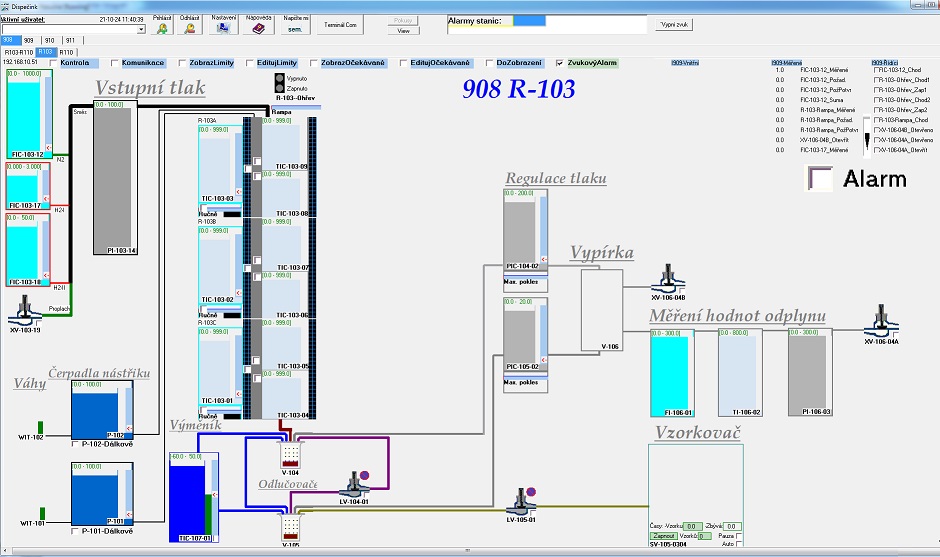Switch to the 909 tab
The height and width of the screenshot is (557, 940).
(x=28, y=41)
